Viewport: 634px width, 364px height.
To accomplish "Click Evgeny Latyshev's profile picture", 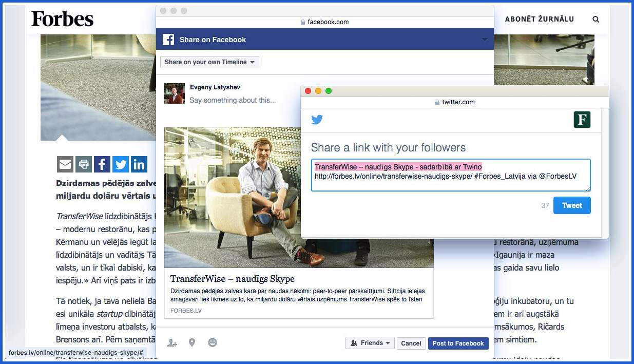I will pos(175,93).
